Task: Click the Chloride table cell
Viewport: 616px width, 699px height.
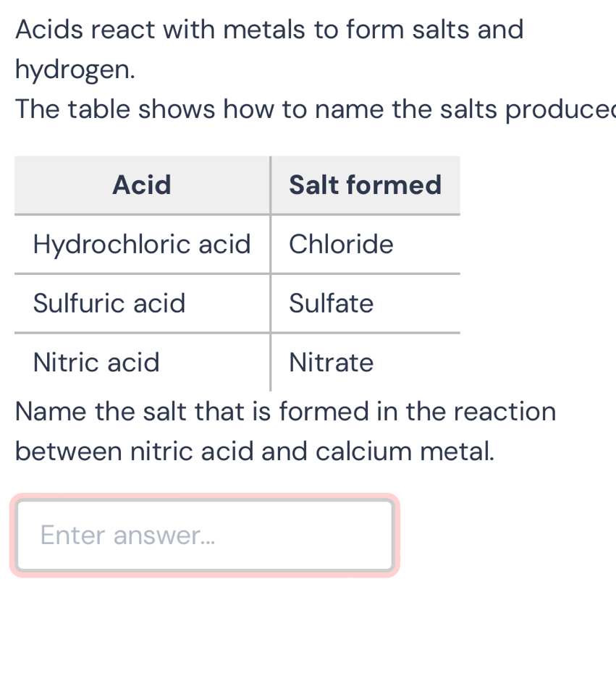Action: click(341, 245)
